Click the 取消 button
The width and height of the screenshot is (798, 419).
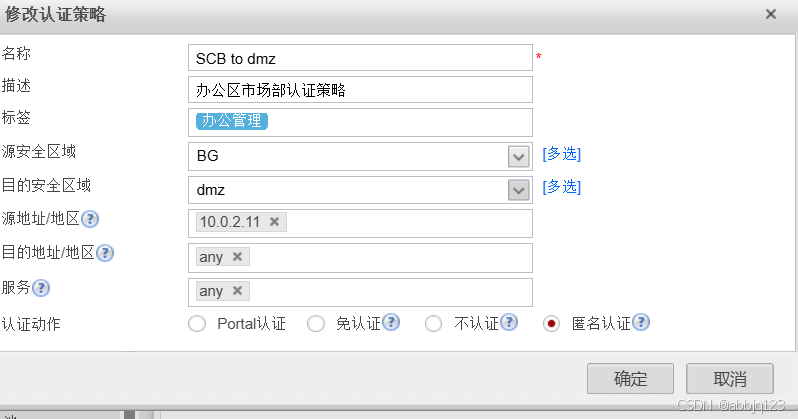coord(730,380)
